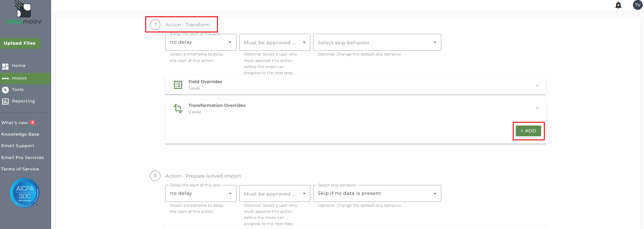Add a new transformation override

[x=528, y=131]
